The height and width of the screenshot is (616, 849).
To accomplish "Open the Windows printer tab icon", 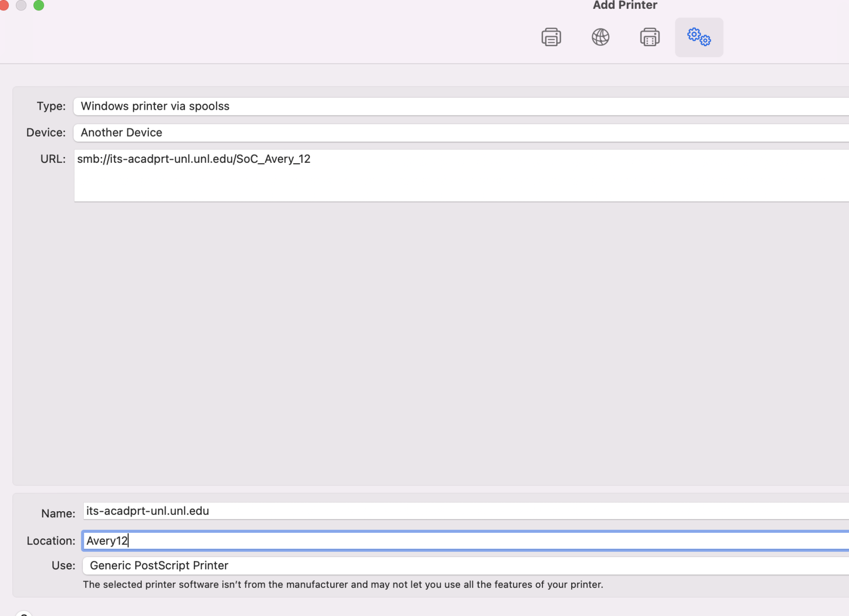I will click(650, 37).
